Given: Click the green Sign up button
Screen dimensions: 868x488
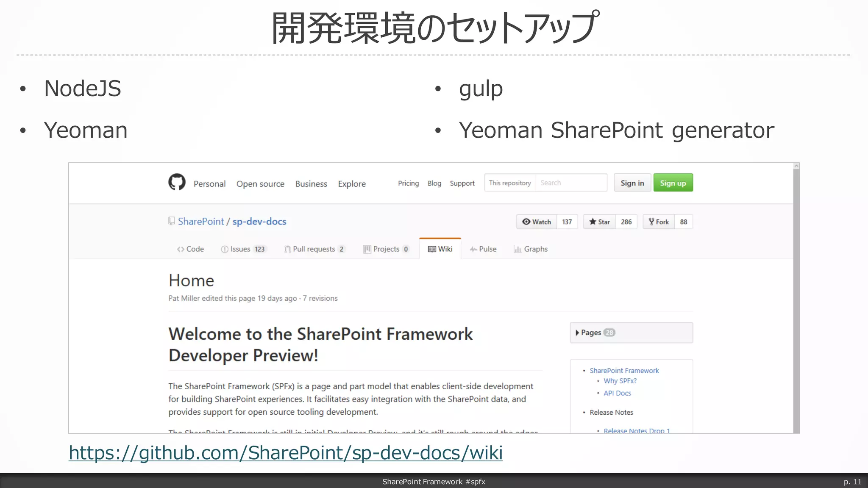Looking at the screenshot, I should [673, 183].
